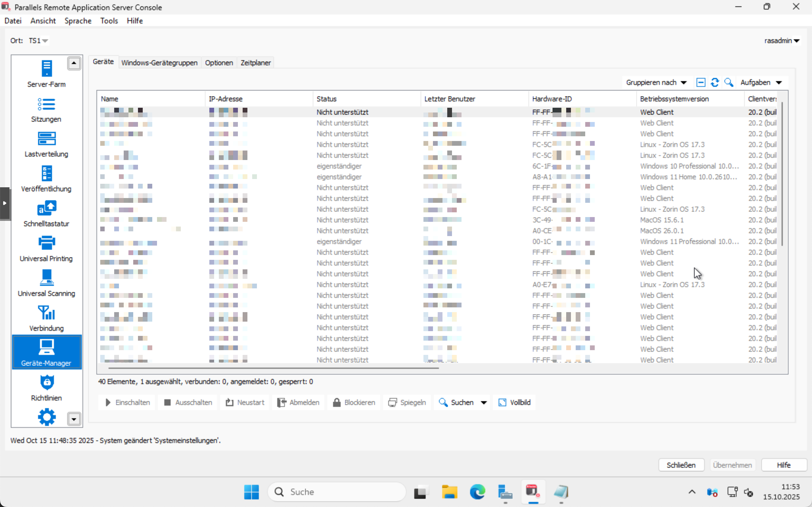
Task: Open the Tools menu
Action: [109, 21]
